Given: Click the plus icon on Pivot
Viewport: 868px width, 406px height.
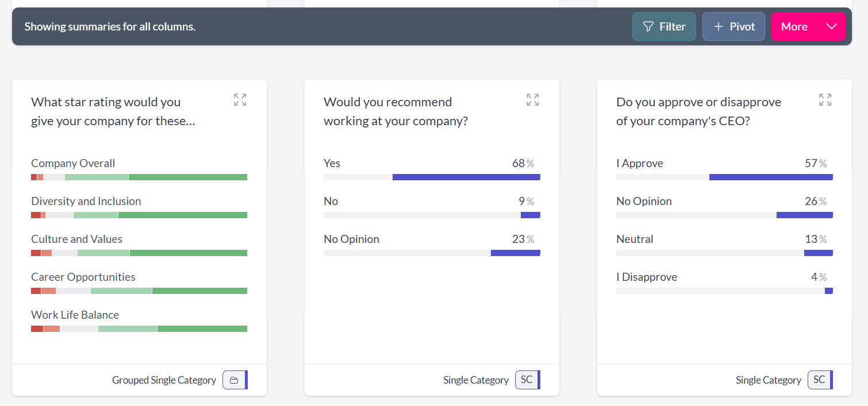Looking at the screenshot, I should tap(719, 26).
